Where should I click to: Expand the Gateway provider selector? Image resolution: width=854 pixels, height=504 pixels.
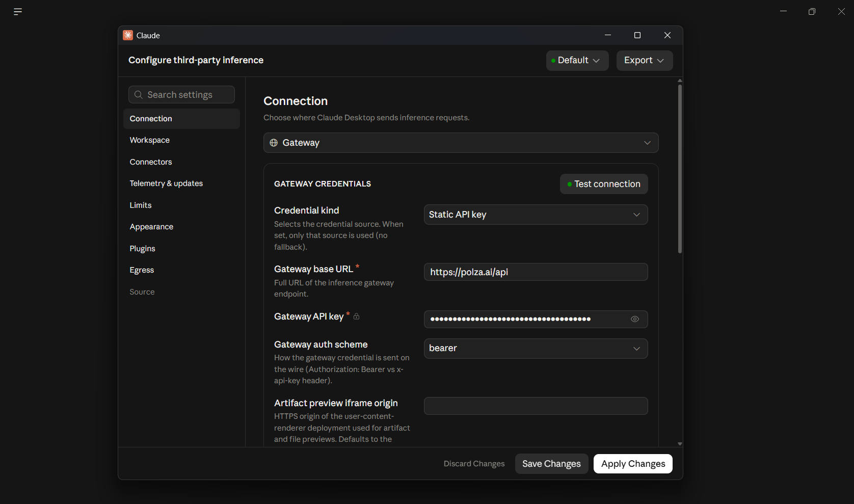coord(461,143)
